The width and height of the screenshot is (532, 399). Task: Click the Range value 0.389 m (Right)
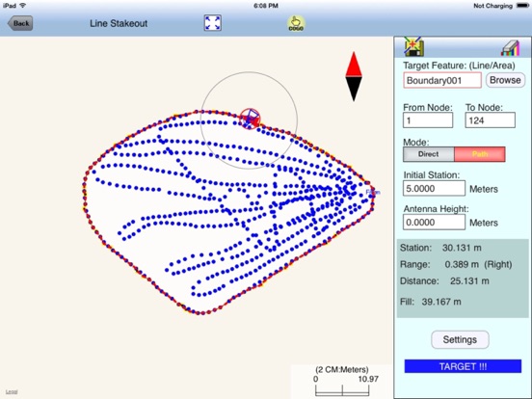[478, 264]
